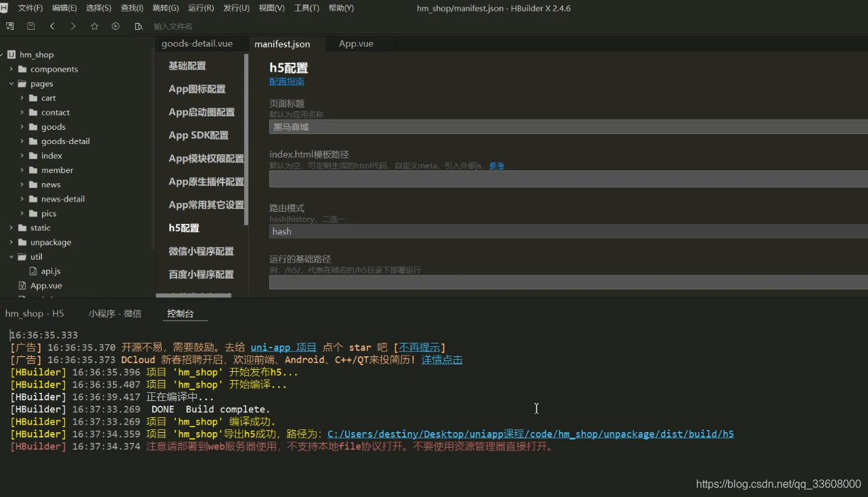Click the 页面标题 field containing 黑马商城
This screenshot has height=497, width=868.
[x=568, y=126]
